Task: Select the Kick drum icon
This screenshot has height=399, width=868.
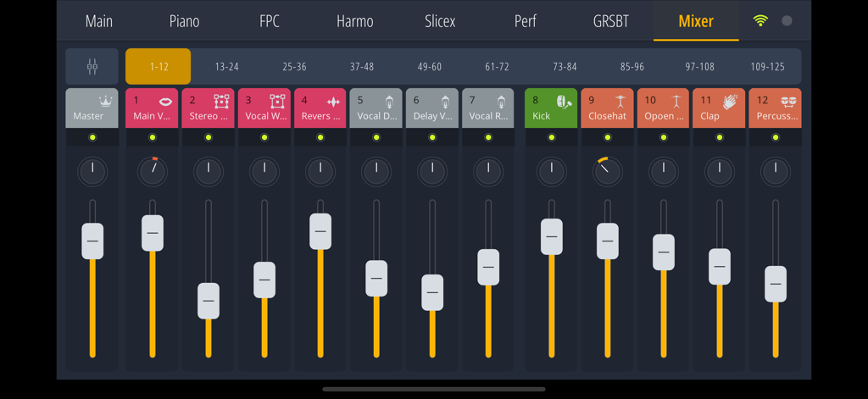Action: [564, 102]
